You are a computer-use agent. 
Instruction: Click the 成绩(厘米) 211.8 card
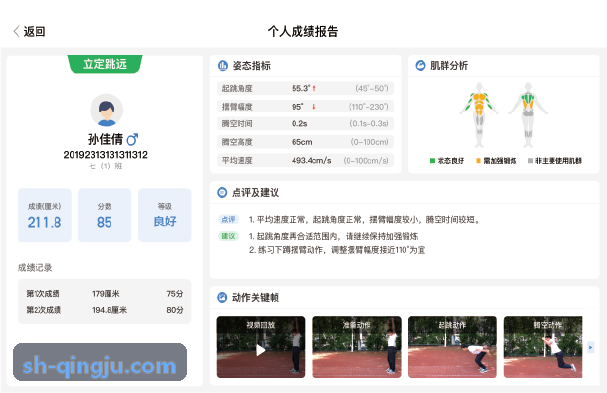tap(45, 215)
